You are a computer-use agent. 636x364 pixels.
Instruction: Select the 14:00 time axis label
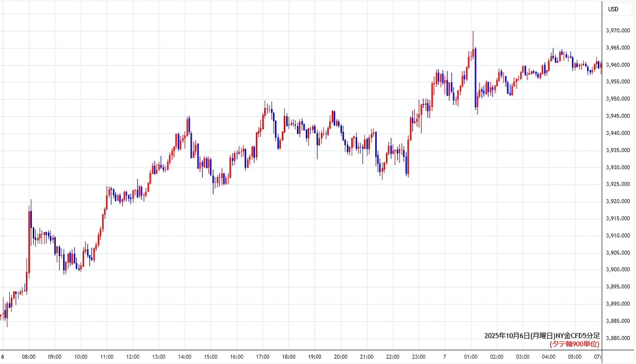click(x=184, y=357)
